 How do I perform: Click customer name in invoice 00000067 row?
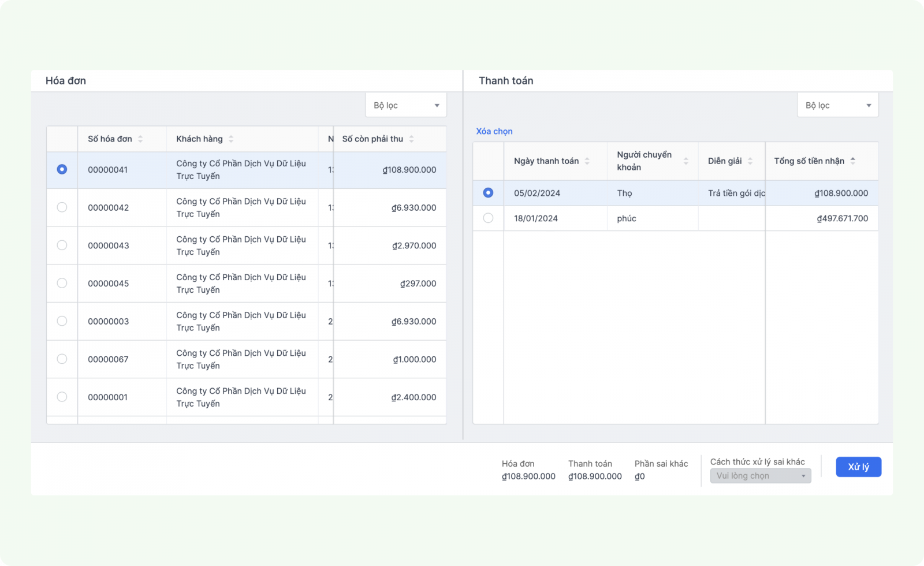click(x=241, y=359)
